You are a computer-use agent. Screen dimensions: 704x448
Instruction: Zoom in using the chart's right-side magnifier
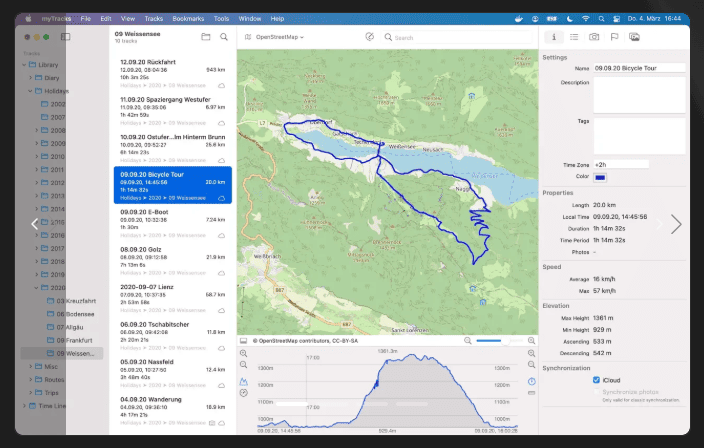click(532, 353)
